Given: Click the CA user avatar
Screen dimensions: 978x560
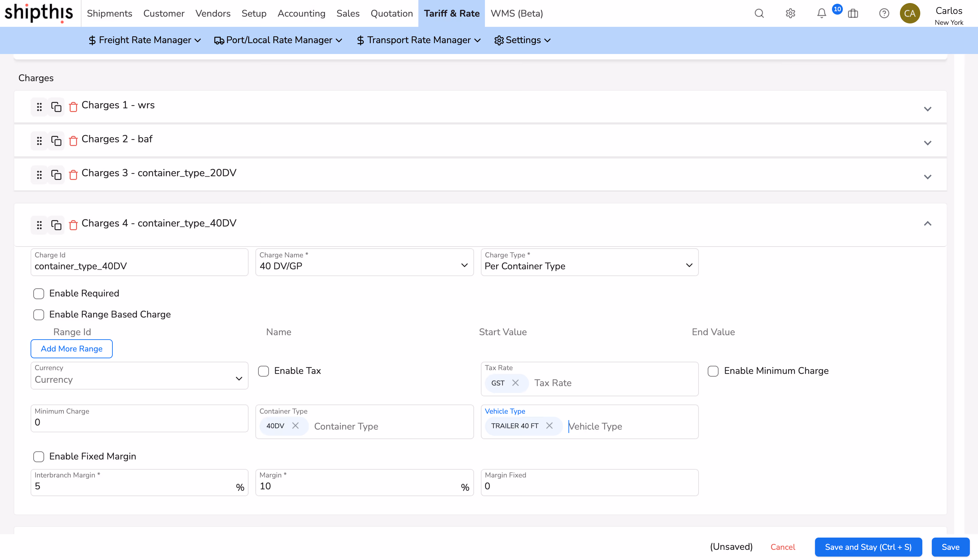Looking at the screenshot, I should [910, 14].
